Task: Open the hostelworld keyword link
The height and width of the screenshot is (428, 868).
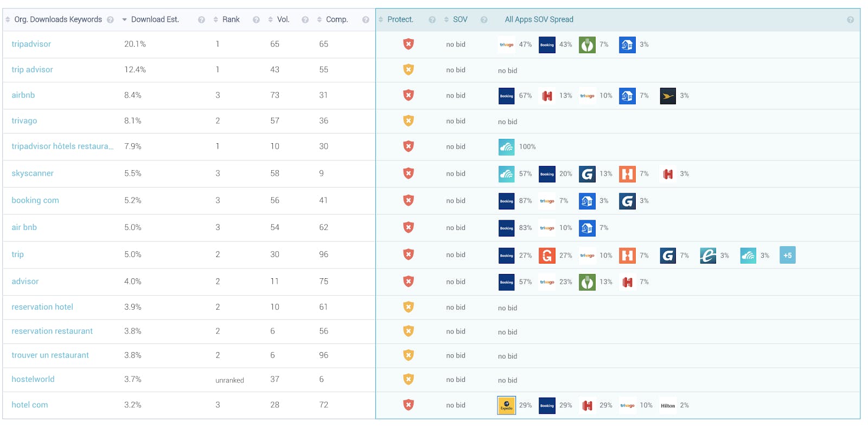Action: pyautogui.click(x=33, y=379)
